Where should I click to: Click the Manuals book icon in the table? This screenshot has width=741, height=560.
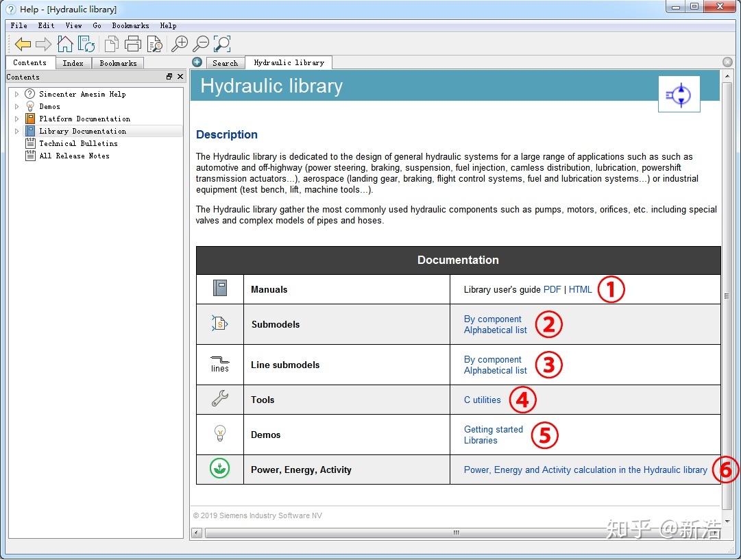220,288
